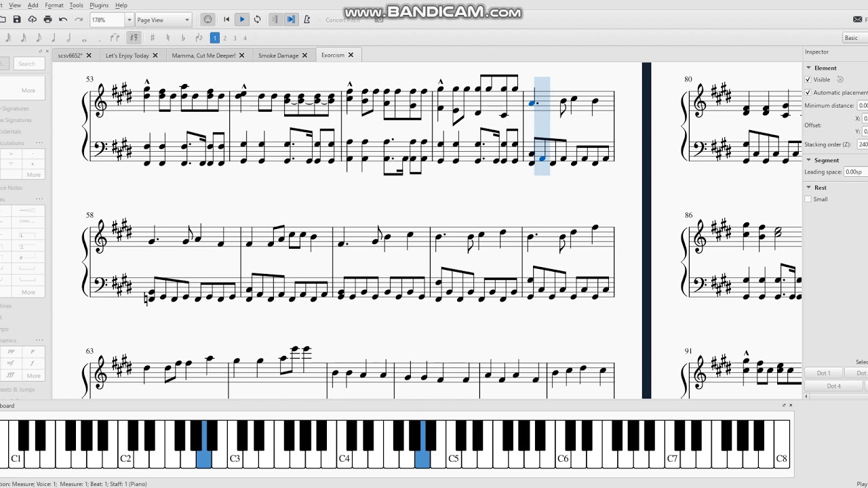Switch to Mamma, Cut Me Deeper! tab

coord(203,56)
